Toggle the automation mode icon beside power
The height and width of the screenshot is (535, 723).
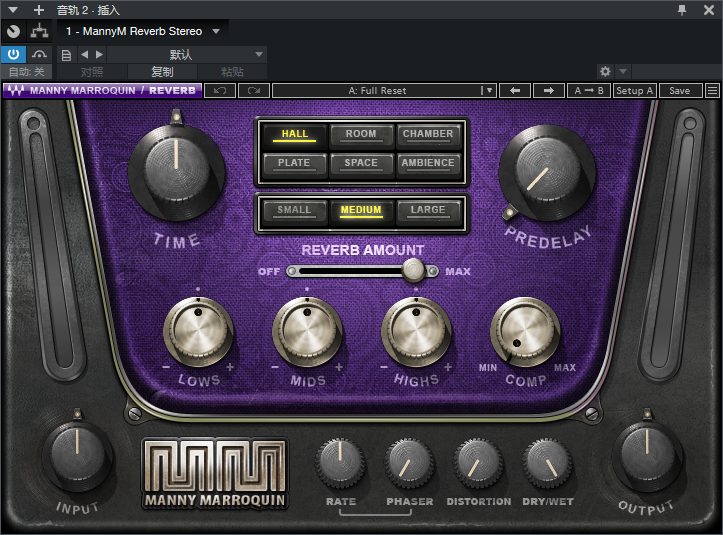tap(39, 54)
